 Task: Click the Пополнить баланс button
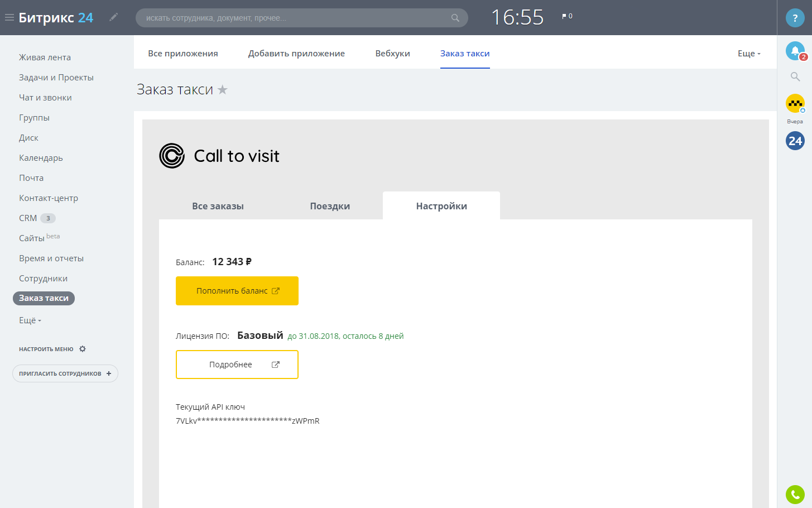pos(237,291)
